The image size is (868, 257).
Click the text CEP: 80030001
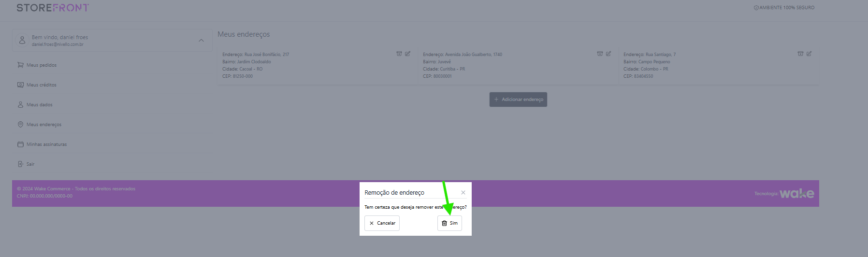coord(437,76)
